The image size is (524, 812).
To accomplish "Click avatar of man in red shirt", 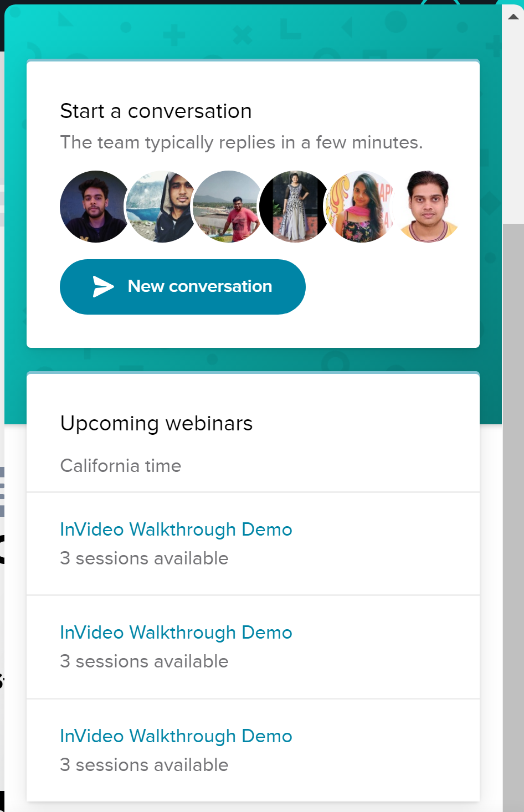I will [x=228, y=207].
